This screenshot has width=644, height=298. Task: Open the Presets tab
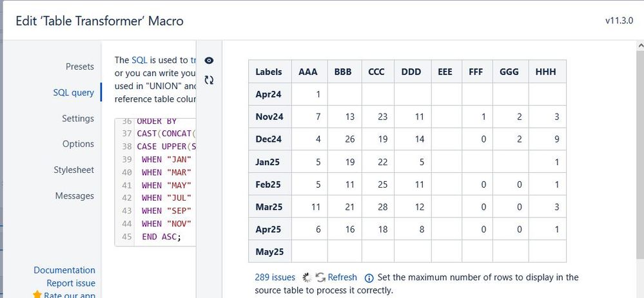click(x=80, y=66)
